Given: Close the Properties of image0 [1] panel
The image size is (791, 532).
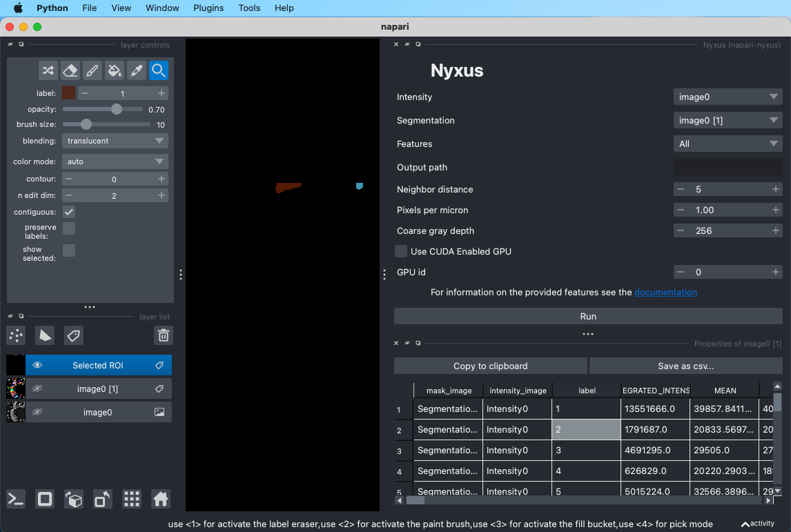Looking at the screenshot, I should pyautogui.click(x=396, y=344).
